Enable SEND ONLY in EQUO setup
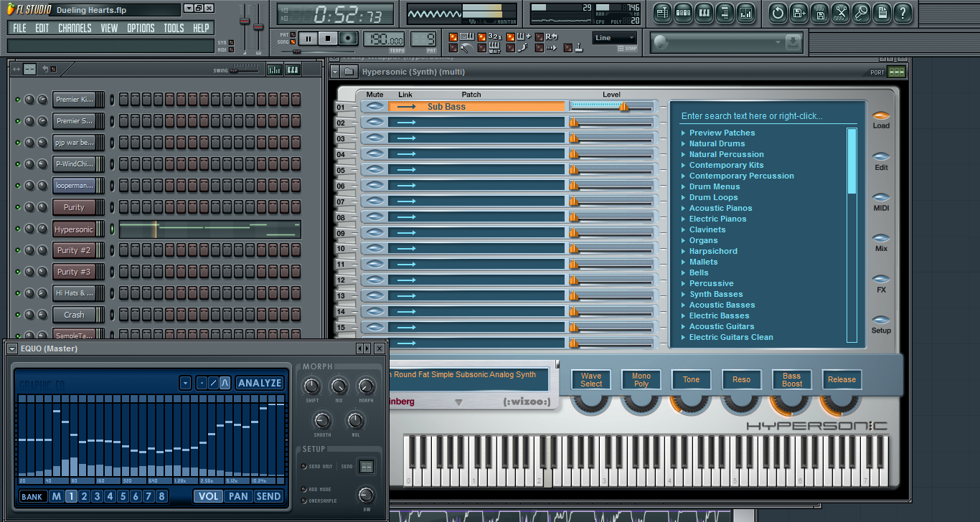980x522 pixels. pos(303,467)
